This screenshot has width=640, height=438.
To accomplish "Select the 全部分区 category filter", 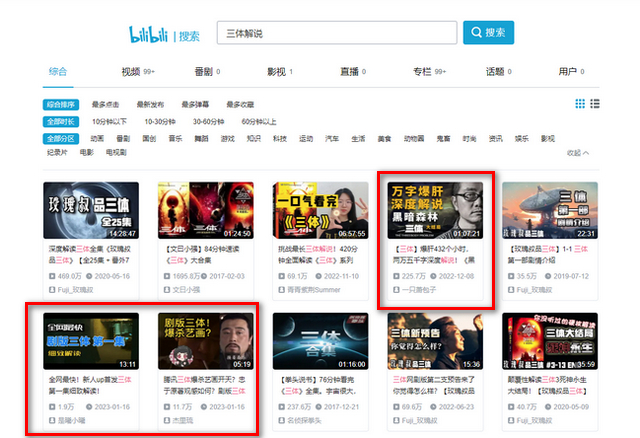I will coord(61,139).
